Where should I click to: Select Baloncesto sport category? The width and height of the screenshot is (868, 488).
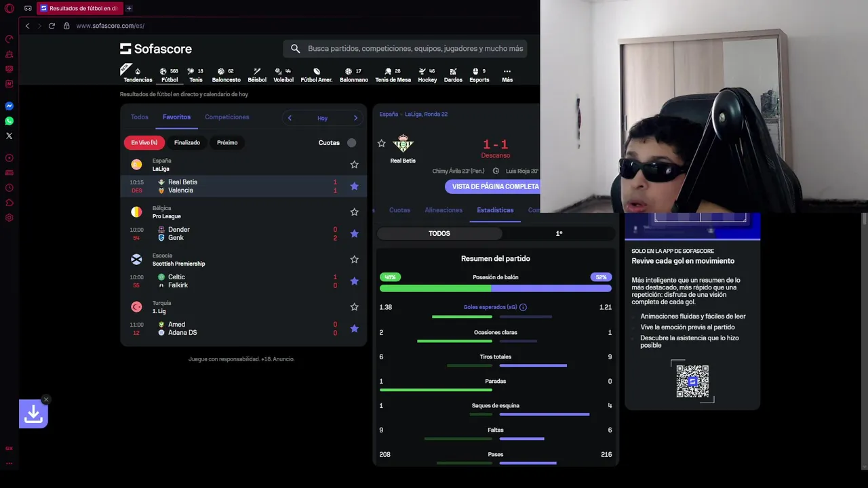226,75
